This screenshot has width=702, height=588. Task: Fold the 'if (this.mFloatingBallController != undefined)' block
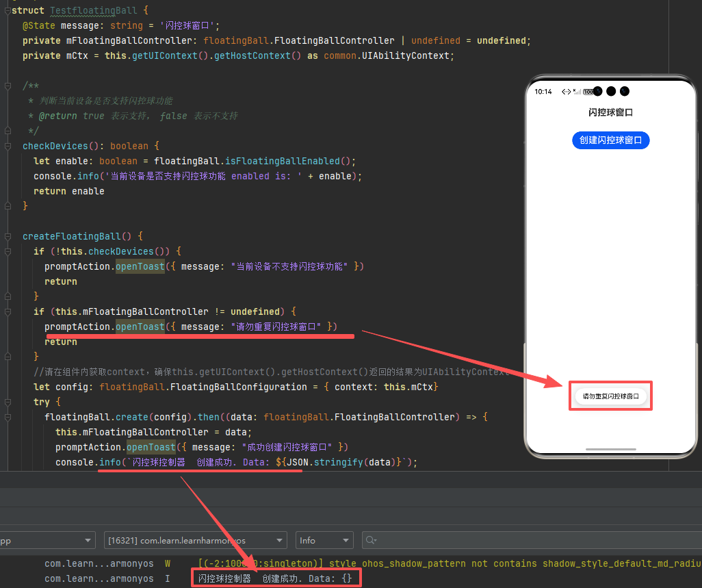pyautogui.click(x=8, y=311)
